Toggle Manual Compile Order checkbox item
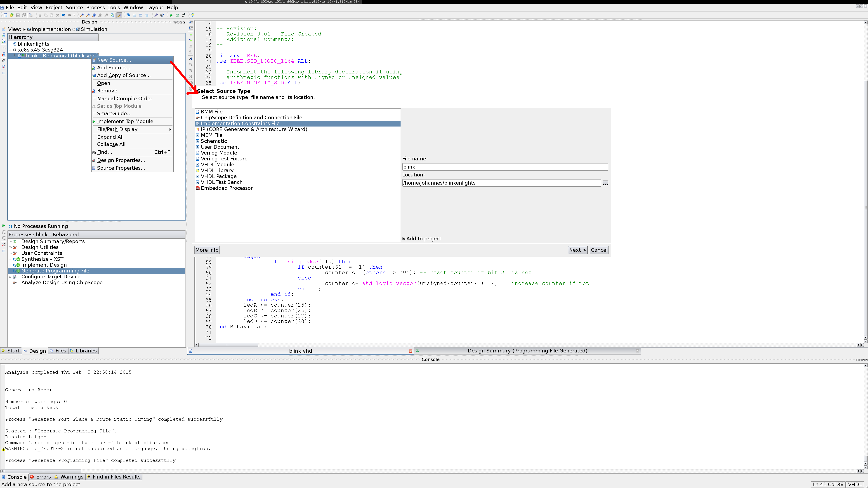The image size is (868, 488). pos(94,99)
